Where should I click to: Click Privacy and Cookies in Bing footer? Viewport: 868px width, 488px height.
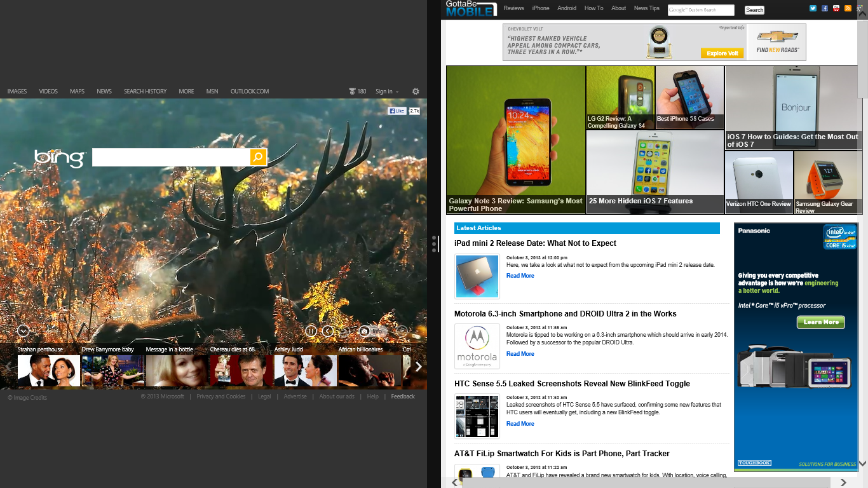pyautogui.click(x=220, y=396)
